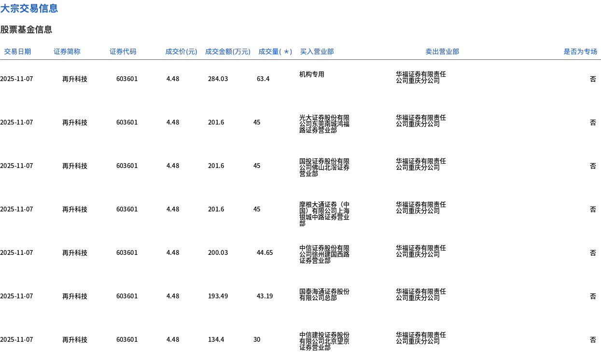
Task: Select the 43.19 trade volume cell
Action: pyautogui.click(x=265, y=296)
